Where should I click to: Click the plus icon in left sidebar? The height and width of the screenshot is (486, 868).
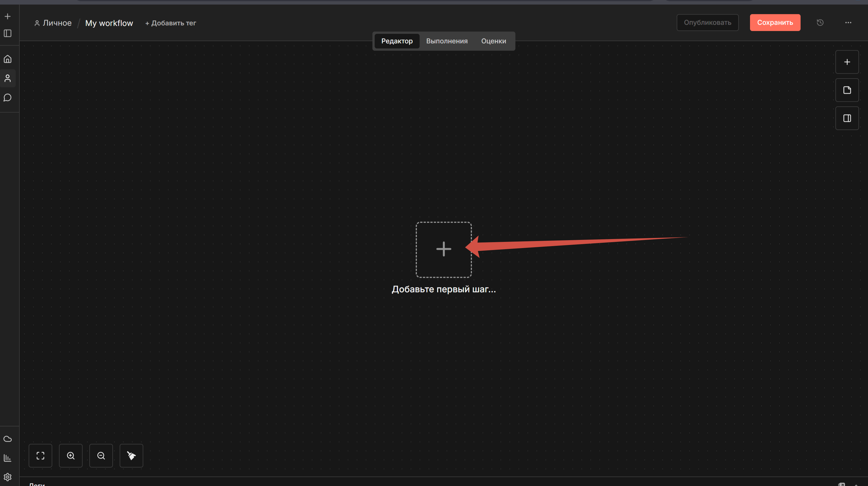[7, 16]
